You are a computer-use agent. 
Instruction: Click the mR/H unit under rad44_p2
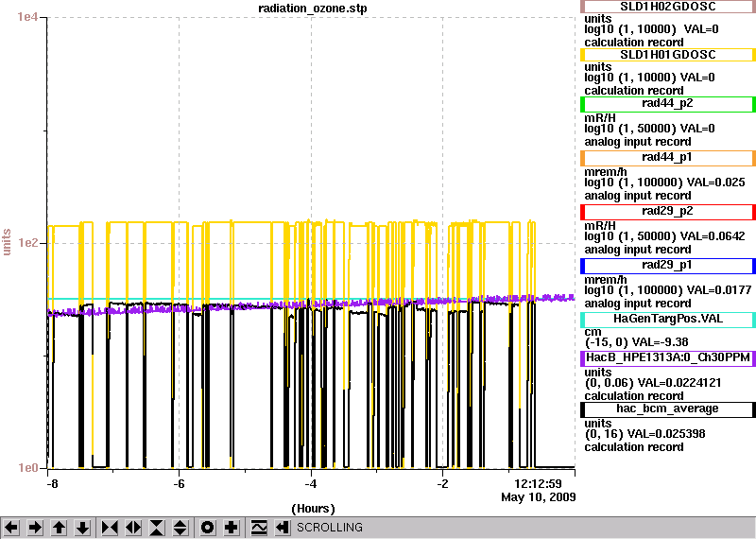click(600, 117)
